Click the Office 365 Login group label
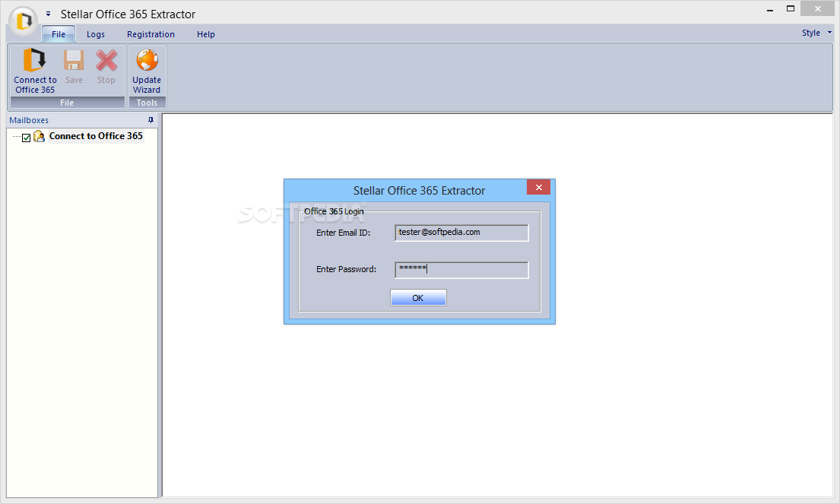Screen dimensions: 840x504 point(334,211)
